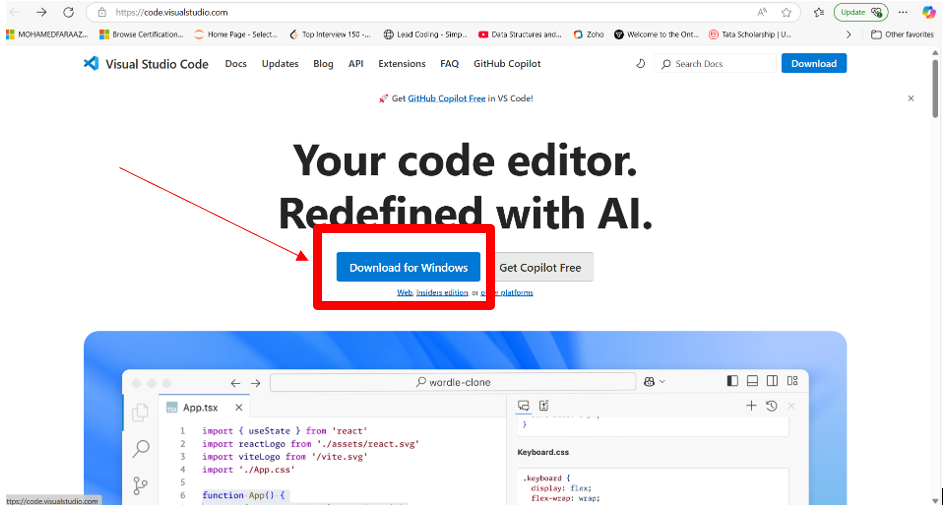This screenshot has height=505, width=943.
Task: Open the Other favorites folder
Action: tap(902, 34)
